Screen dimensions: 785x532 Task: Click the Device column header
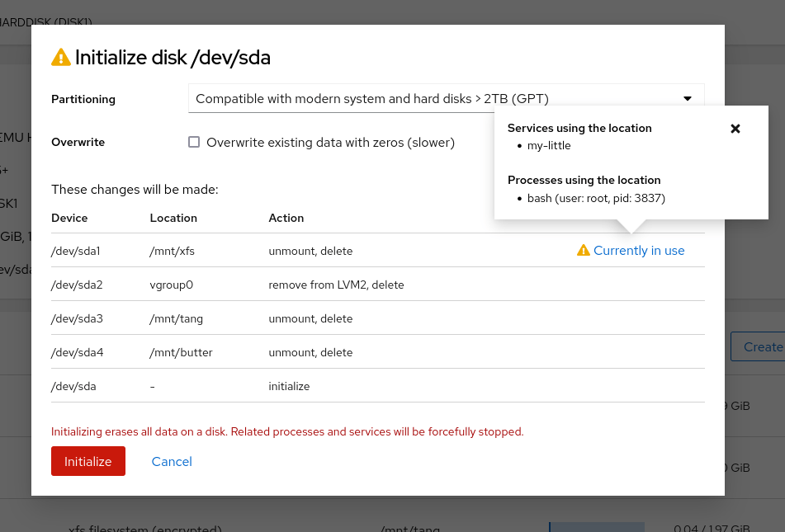(69, 218)
